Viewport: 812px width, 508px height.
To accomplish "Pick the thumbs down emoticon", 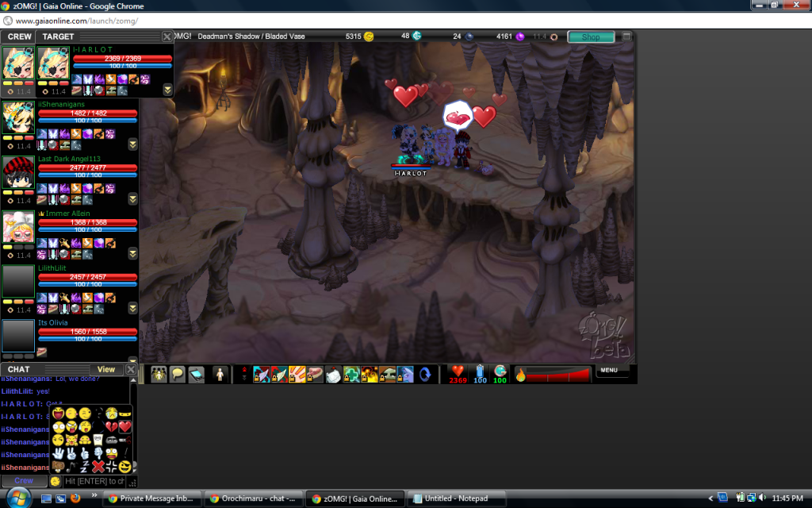I will (98, 453).
